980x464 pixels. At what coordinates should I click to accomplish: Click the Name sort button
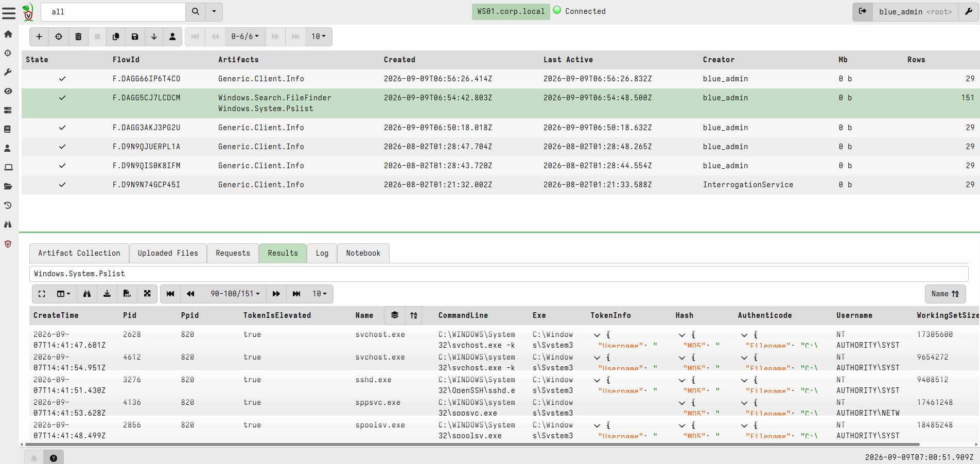tap(945, 294)
